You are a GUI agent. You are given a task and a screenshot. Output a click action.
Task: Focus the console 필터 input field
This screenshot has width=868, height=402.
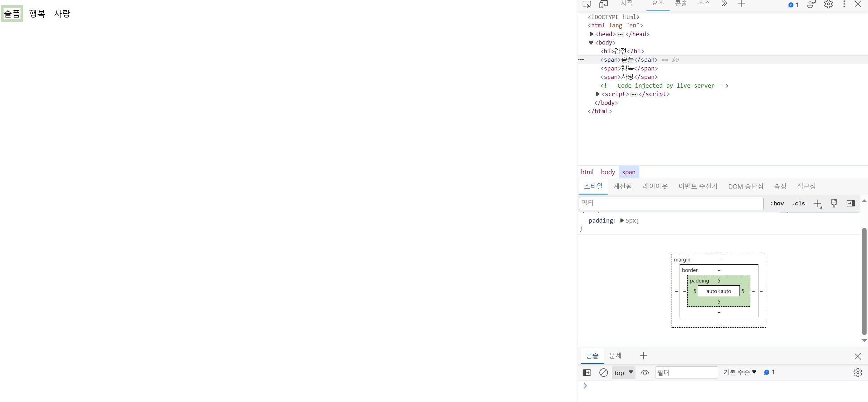[686, 373]
